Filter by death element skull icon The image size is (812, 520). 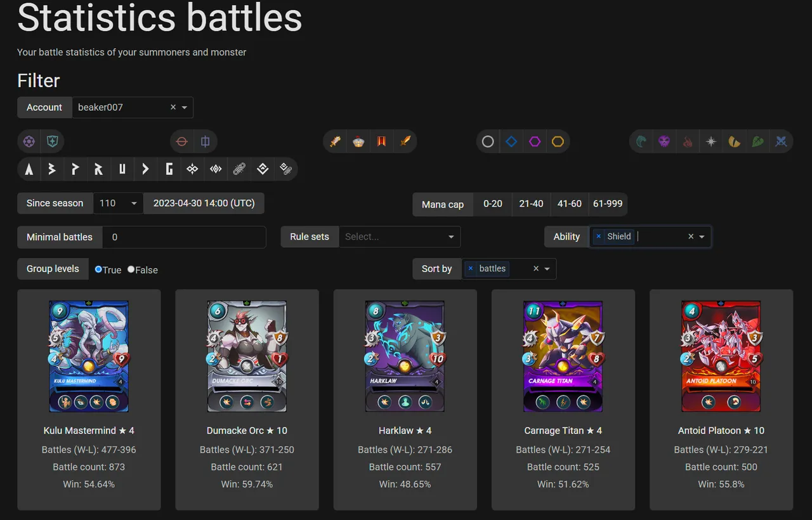[664, 141]
